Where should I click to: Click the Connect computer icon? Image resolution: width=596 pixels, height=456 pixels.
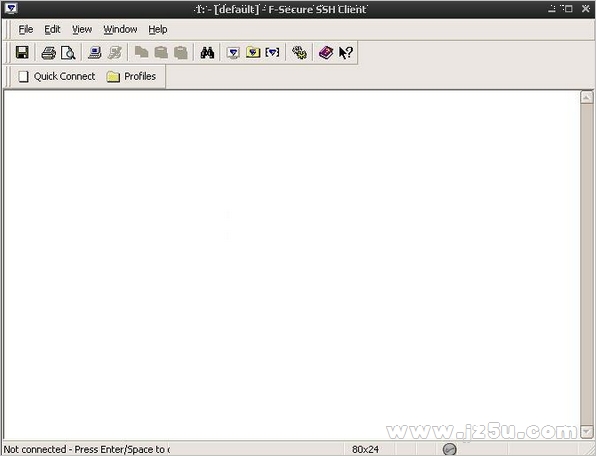click(94, 52)
